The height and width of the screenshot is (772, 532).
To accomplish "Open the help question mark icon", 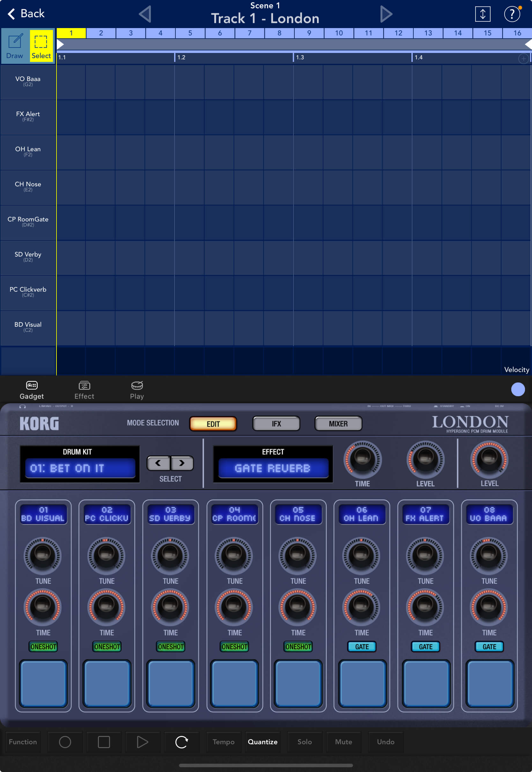I will [x=512, y=14].
